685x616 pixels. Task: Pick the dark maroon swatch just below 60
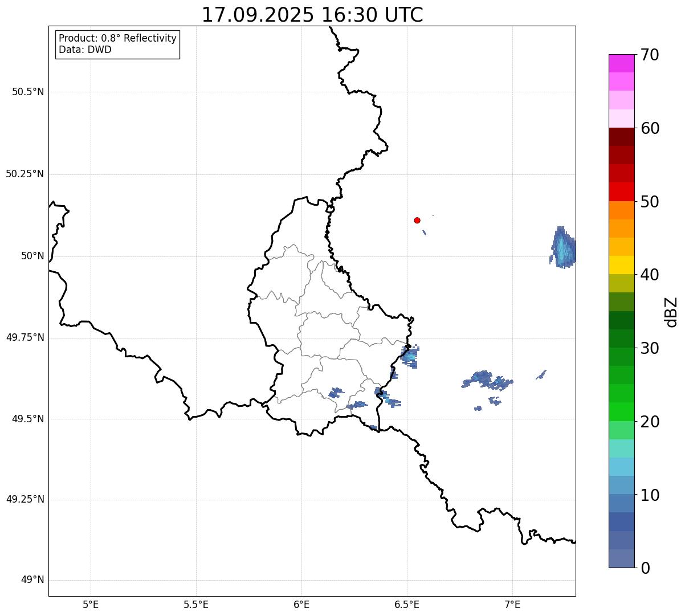tap(621, 137)
